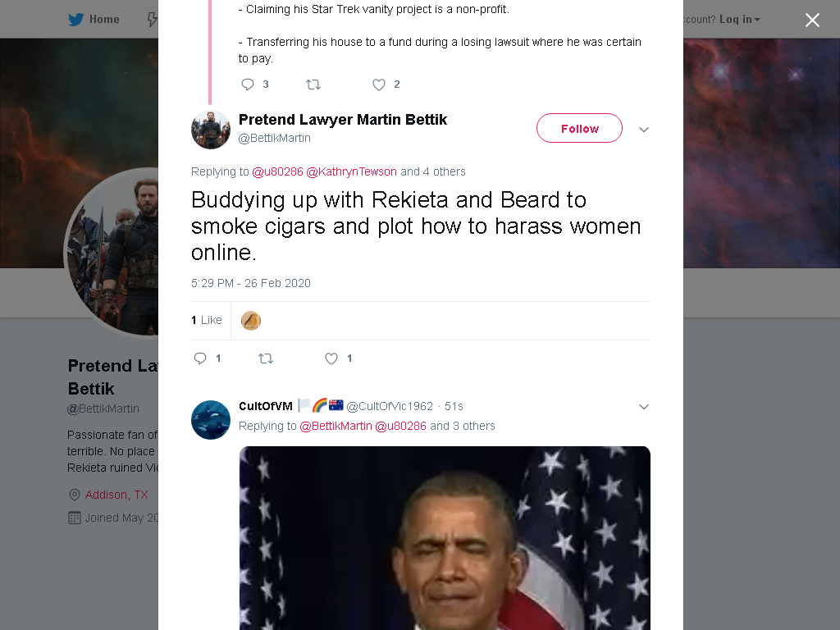
Task: Expand options chevron next to Follow button
Action: click(644, 129)
